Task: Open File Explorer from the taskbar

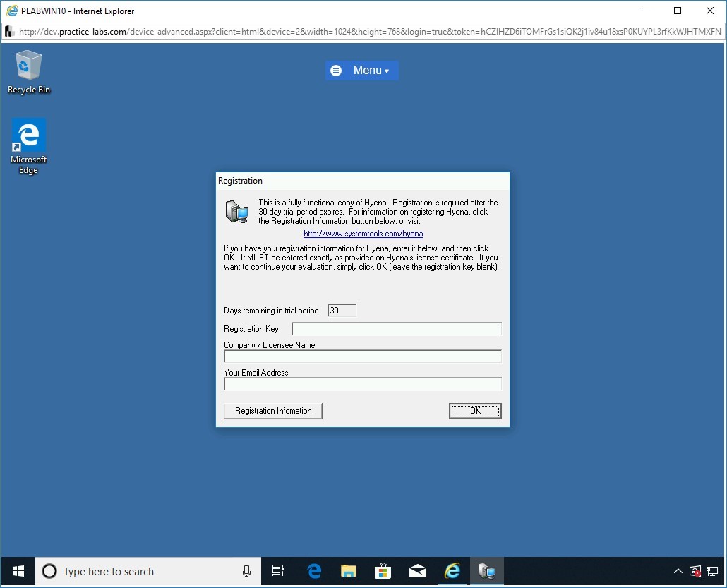Action: pyautogui.click(x=349, y=571)
